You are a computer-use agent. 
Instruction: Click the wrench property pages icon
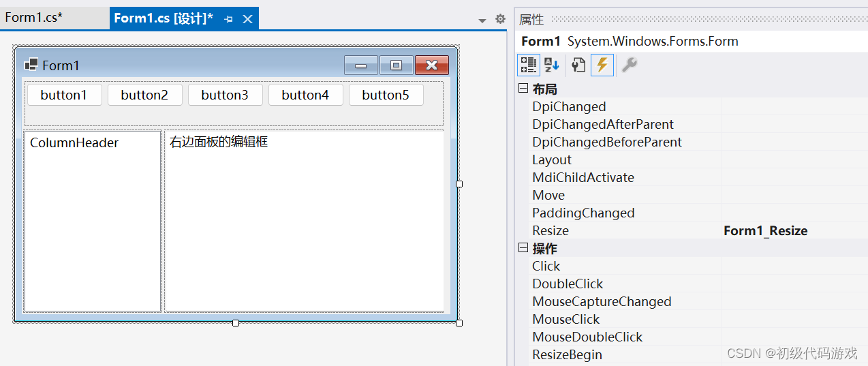click(629, 65)
